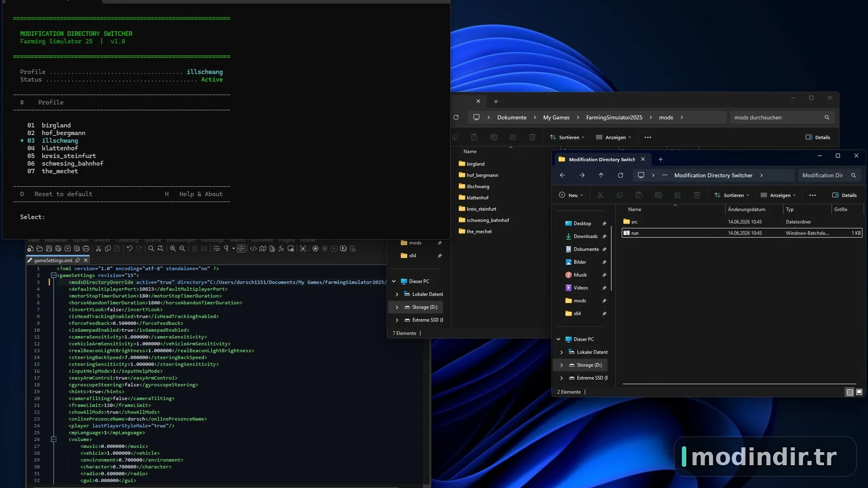The width and height of the screenshot is (868, 488).
Task: Open Anzeigen in Modification Directory Switcher window
Action: click(778, 195)
